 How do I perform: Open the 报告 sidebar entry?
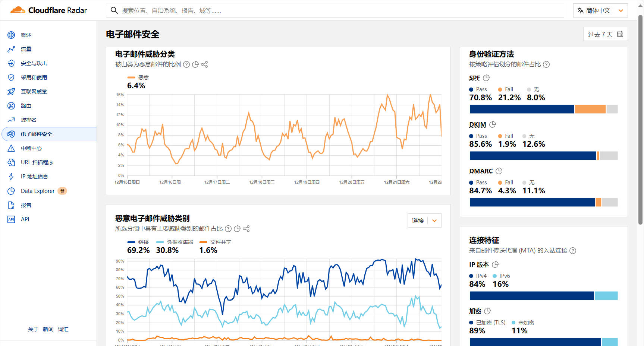click(x=26, y=205)
